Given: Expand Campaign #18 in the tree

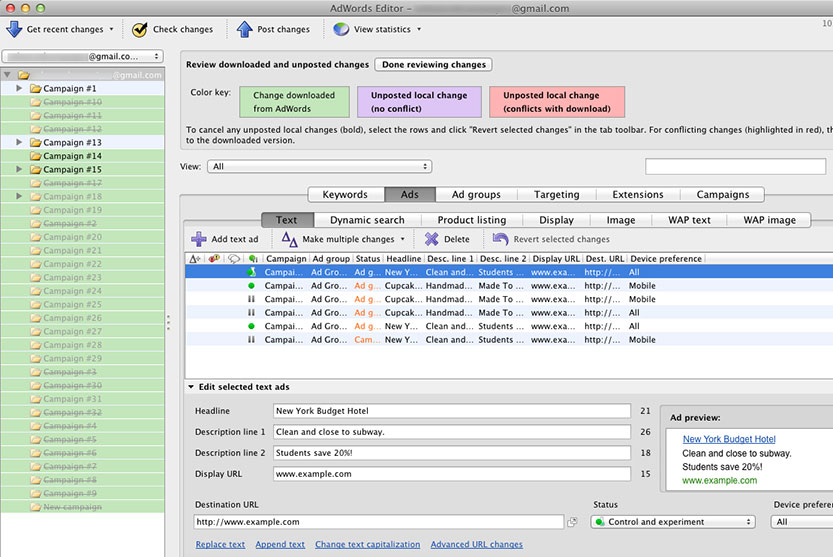Looking at the screenshot, I should [19, 197].
